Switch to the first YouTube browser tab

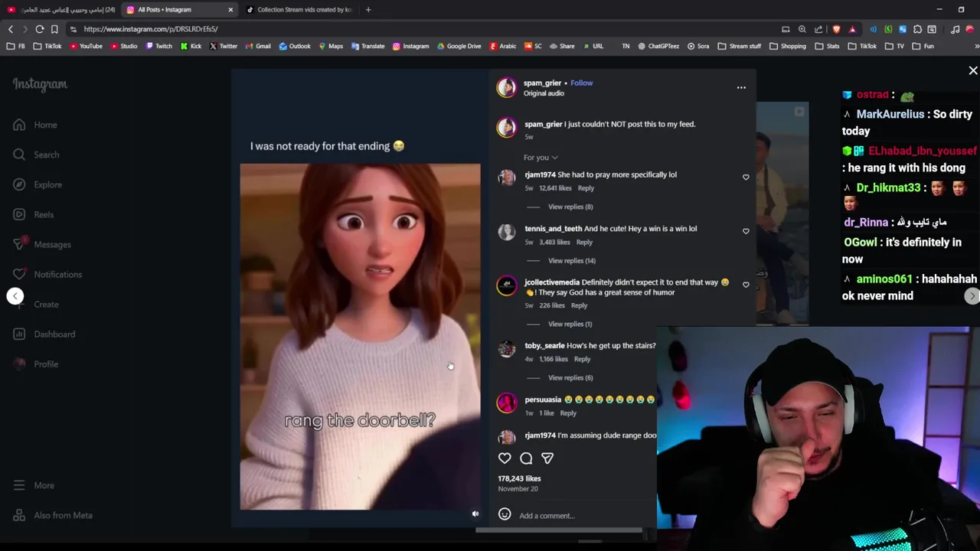61,10
